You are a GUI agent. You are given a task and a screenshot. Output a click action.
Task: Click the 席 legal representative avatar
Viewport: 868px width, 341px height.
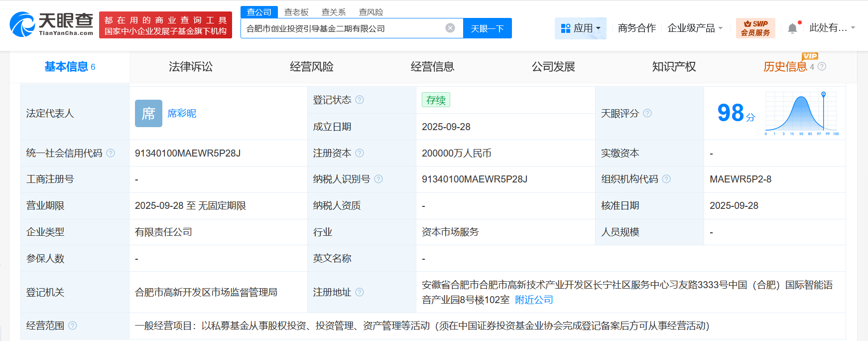[x=148, y=113]
